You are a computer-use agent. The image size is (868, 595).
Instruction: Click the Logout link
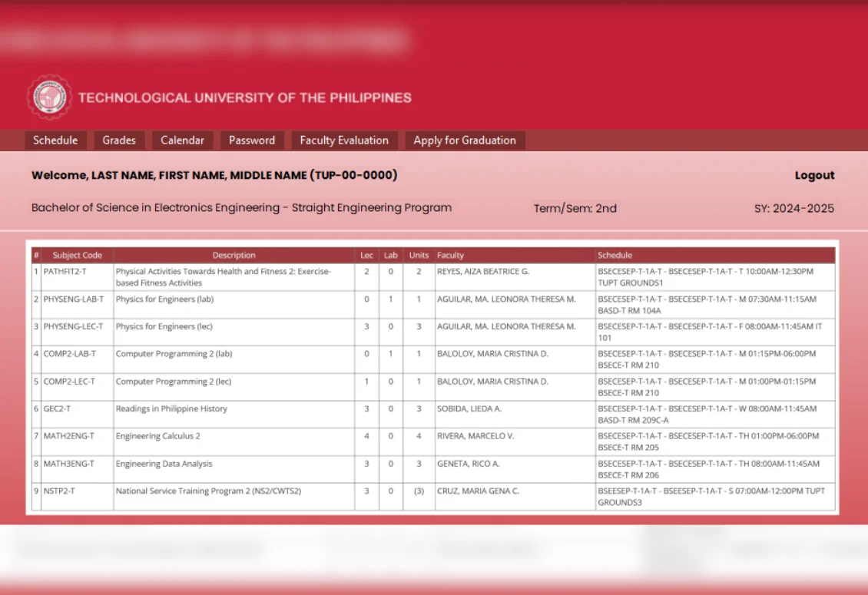[814, 175]
